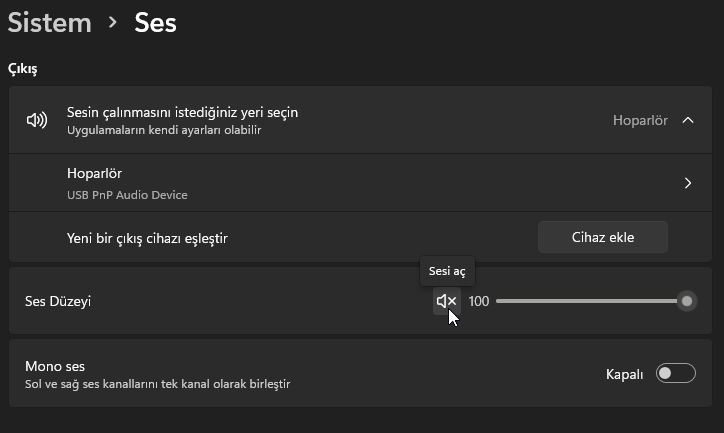Select the Hoparlör USB PnP Audio Device row
Image resolution: width=724 pixels, height=433 pixels.
click(x=360, y=183)
